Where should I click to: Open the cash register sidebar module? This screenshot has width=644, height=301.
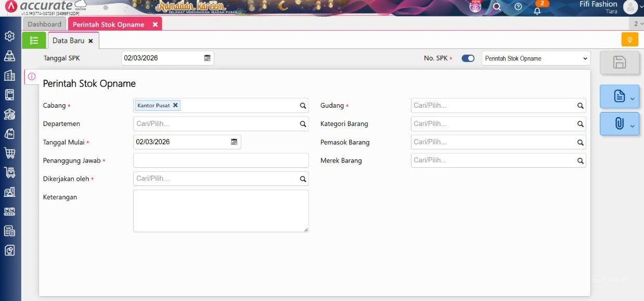coord(9,56)
